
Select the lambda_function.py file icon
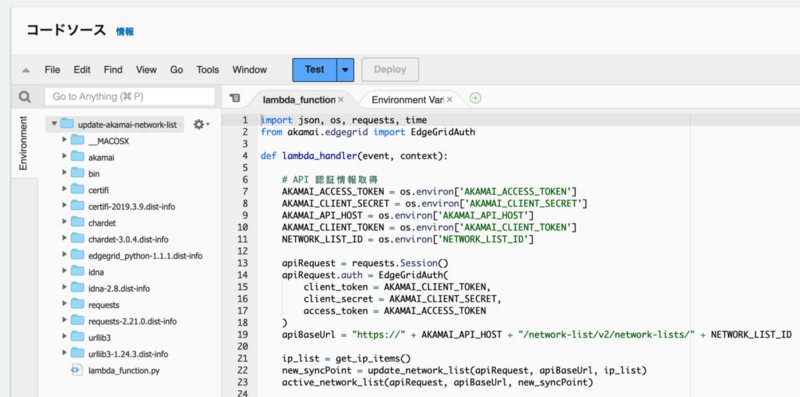[77, 370]
